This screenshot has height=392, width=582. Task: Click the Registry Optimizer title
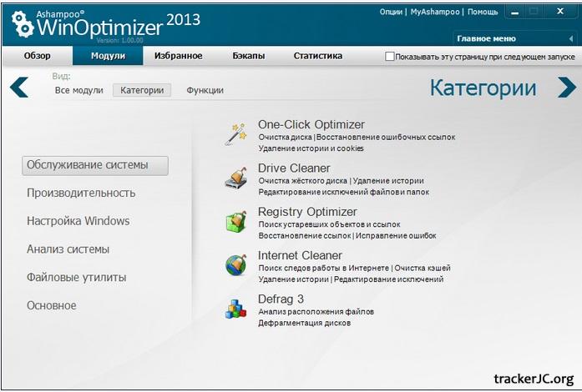tap(307, 212)
